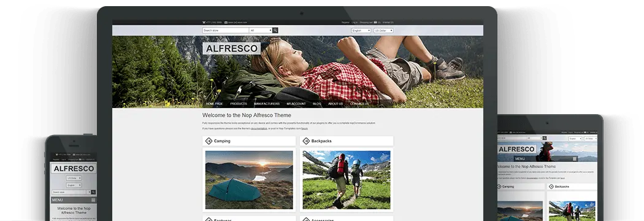
Task: Tap the Search store field on the phone
Action: tap(69, 192)
